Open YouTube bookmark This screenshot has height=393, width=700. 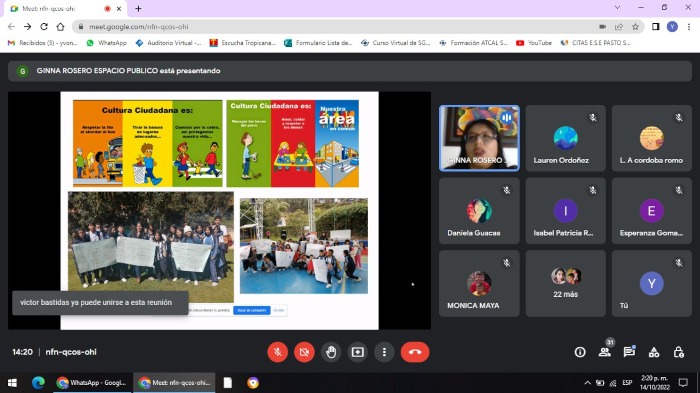click(x=534, y=43)
